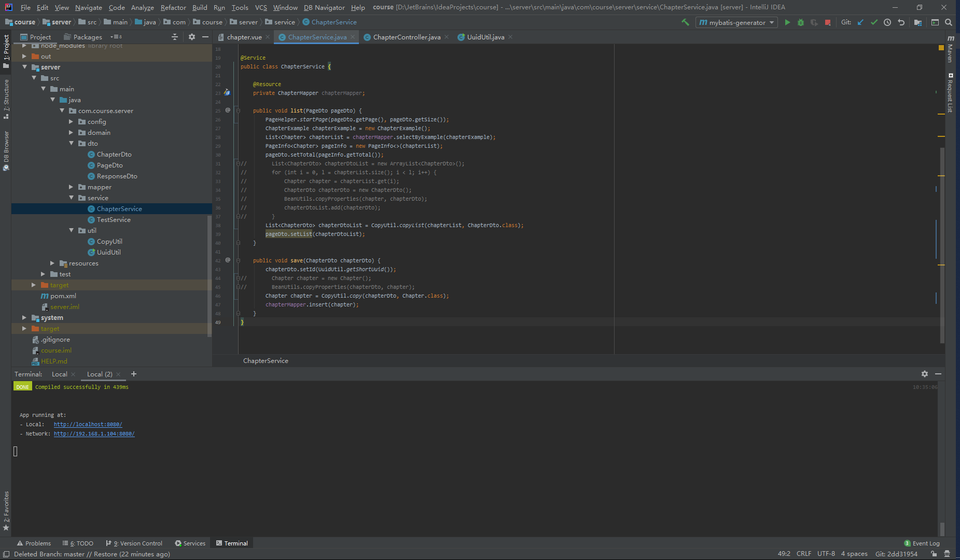960x560 pixels.
Task: Switch to the chapter.vue editor tab
Action: (x=244, y=37)
